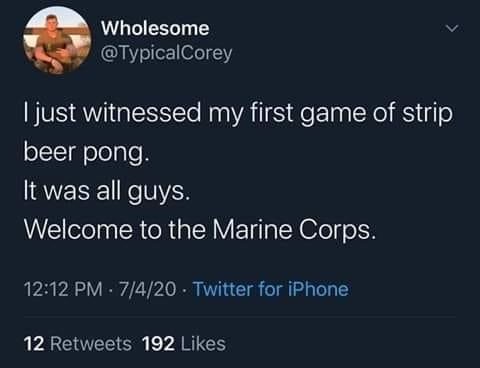
Task: Click the 'It was all guys.' line
Action: click(x=107, y=191)
